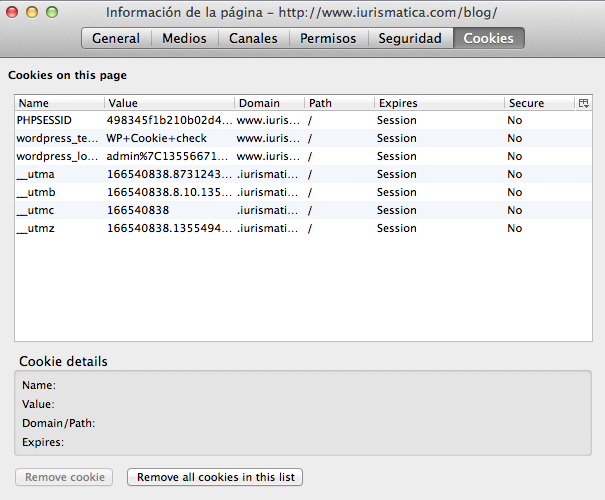
Task: Close the page info window
Action: [14, 12]
